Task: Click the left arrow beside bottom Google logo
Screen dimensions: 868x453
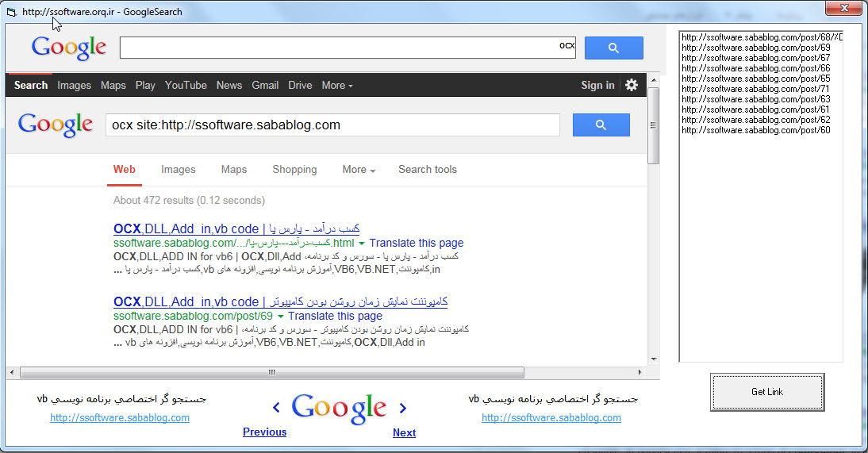Action: pyautogui.click(x=276, y=408)
